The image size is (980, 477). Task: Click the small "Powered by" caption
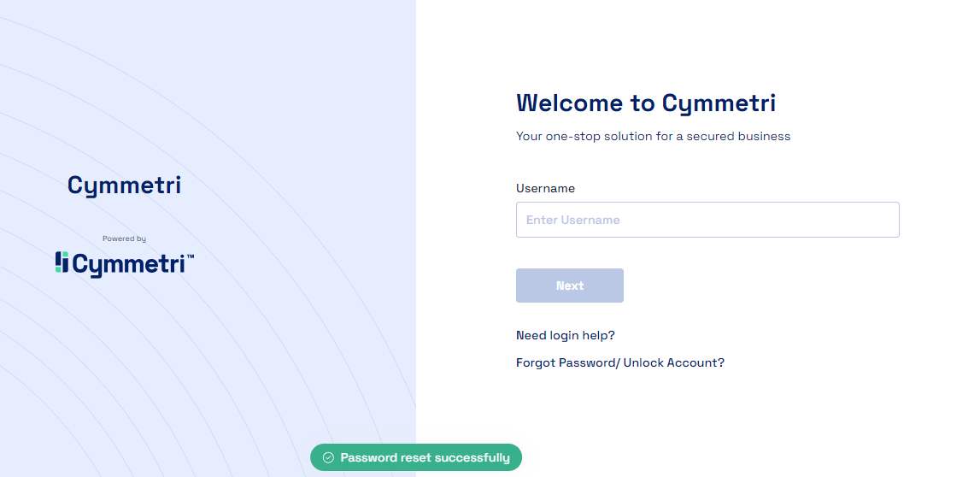124,238
